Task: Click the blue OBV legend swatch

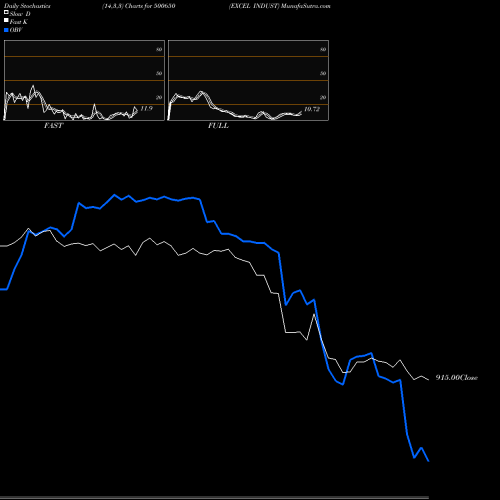Action: 6,30
